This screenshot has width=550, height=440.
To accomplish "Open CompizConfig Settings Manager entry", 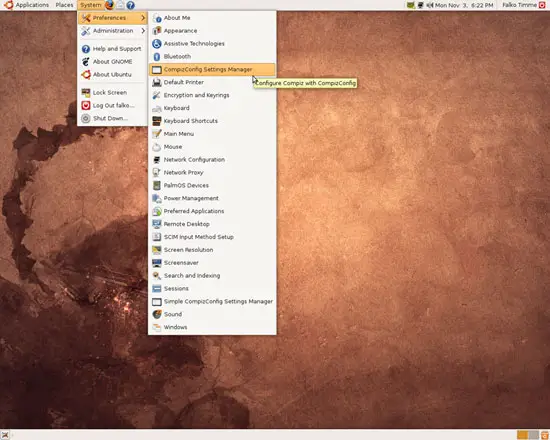I will pos(212,69).
